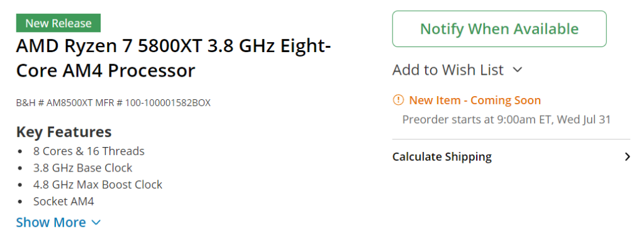This screenshot has height=245, width=644.
Task: Select the New Item - Coming Soon notice
Action: click(475, 100)
